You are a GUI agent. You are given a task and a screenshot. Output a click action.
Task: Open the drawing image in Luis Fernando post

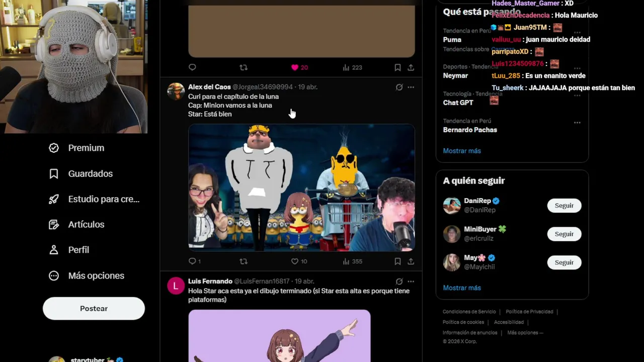coord(279,336)
